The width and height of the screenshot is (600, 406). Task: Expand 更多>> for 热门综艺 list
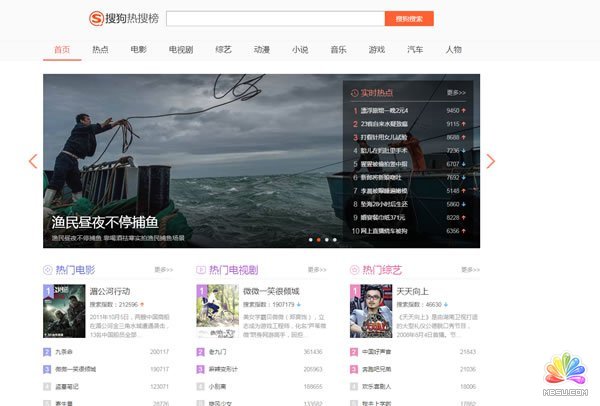pyautogui.click(x=469, y=270)
